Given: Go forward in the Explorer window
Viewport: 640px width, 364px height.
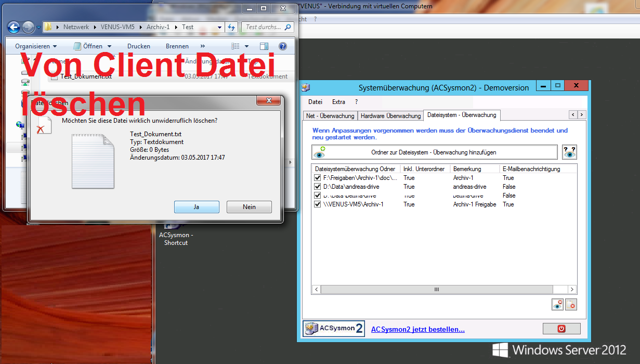Looking at the screenshot, I should click(x=28, y=27).
